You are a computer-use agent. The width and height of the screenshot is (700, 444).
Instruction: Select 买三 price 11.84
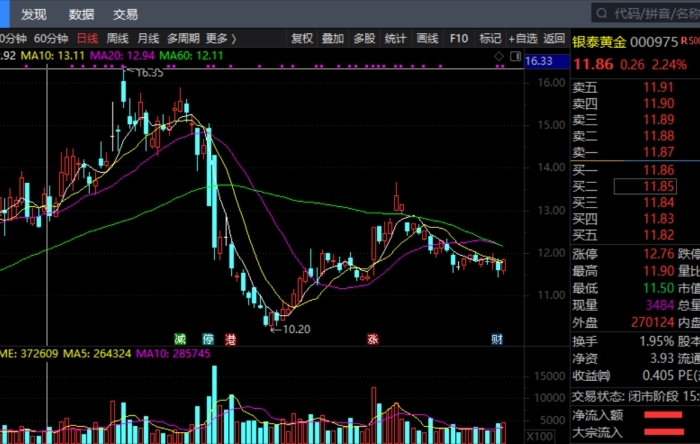658,203
